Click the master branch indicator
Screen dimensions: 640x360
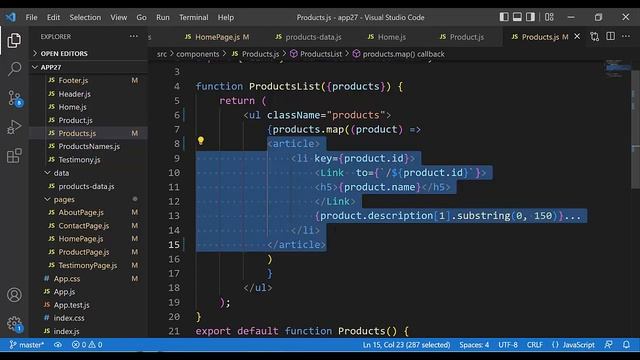[x=27, y=345]
